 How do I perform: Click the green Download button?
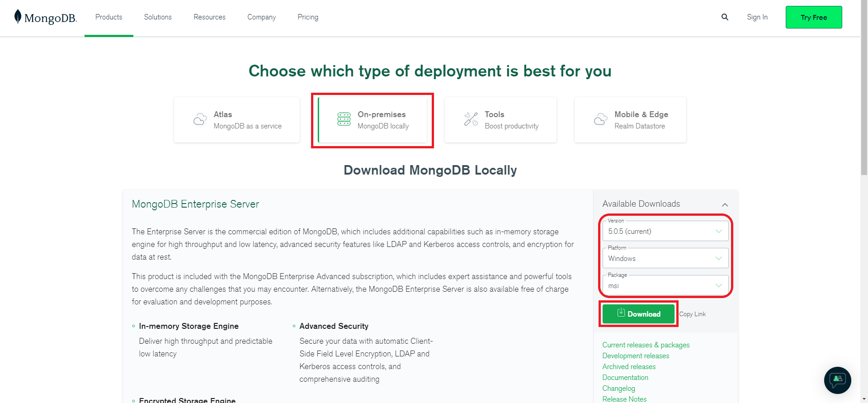[x=638, y=314]
